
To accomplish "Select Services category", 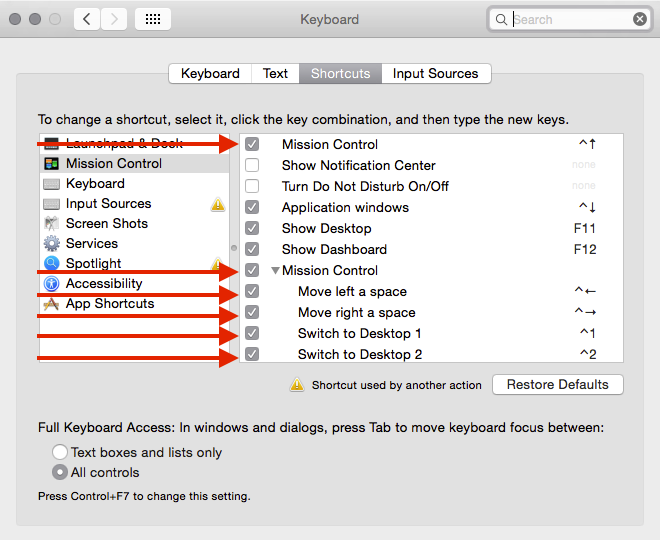I will point(135,243).
